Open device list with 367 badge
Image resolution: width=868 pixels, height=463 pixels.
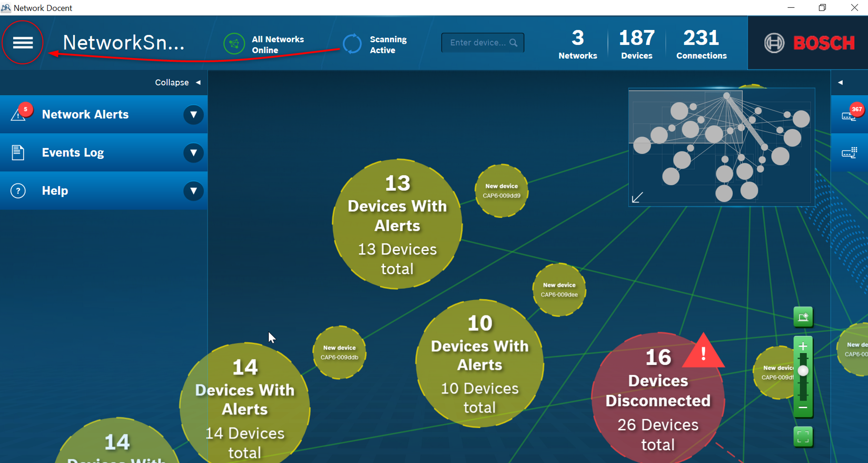pos(849,115)
